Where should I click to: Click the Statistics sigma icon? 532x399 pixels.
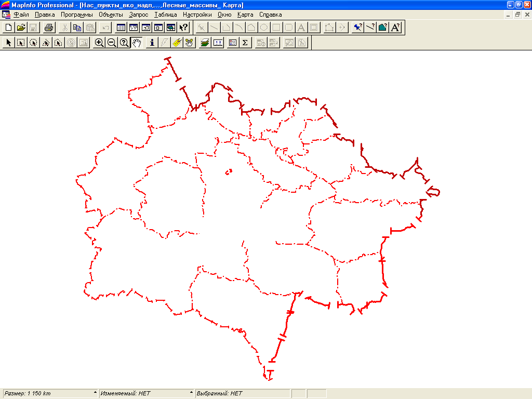coord(245,43)
